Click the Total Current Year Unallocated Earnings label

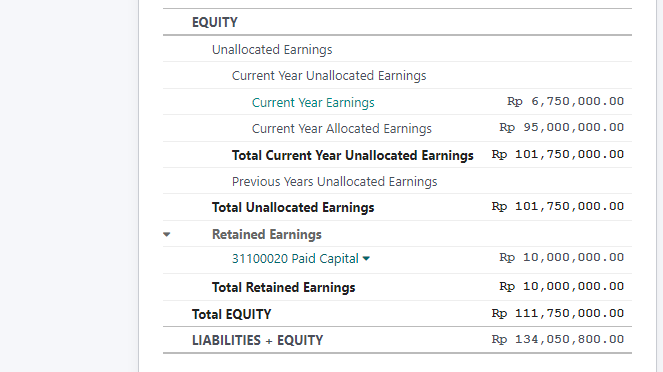click(353, 156)
